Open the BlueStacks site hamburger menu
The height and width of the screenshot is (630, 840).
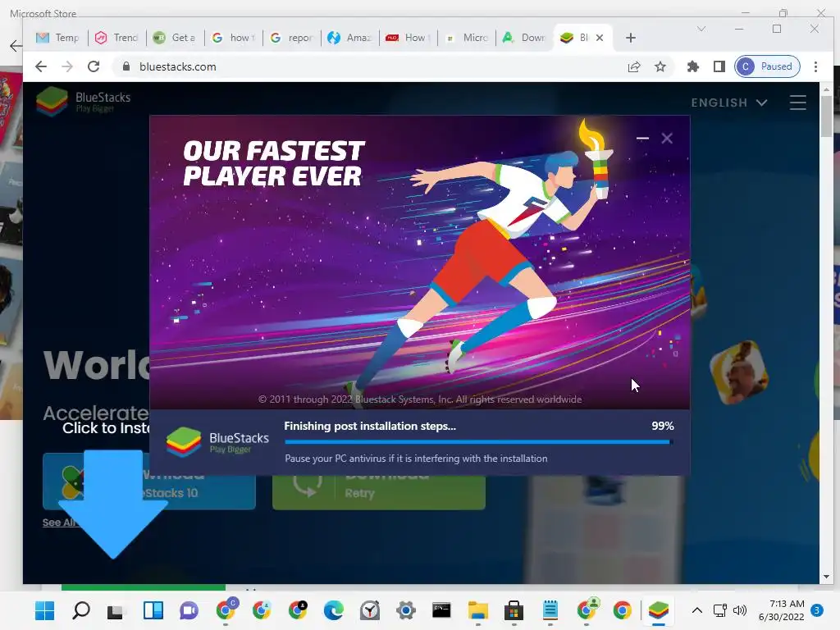[x=797, y=103]
